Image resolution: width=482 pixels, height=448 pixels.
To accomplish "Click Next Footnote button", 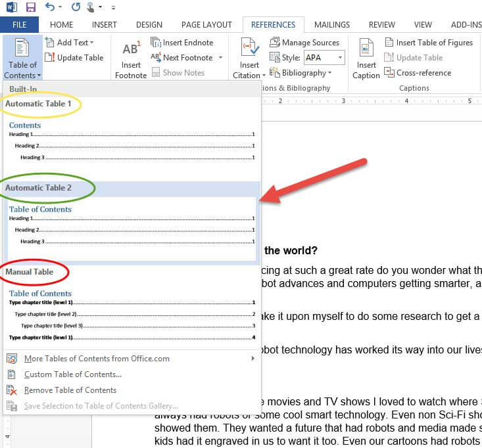I will pyautogui.click(x=182, y=57).
